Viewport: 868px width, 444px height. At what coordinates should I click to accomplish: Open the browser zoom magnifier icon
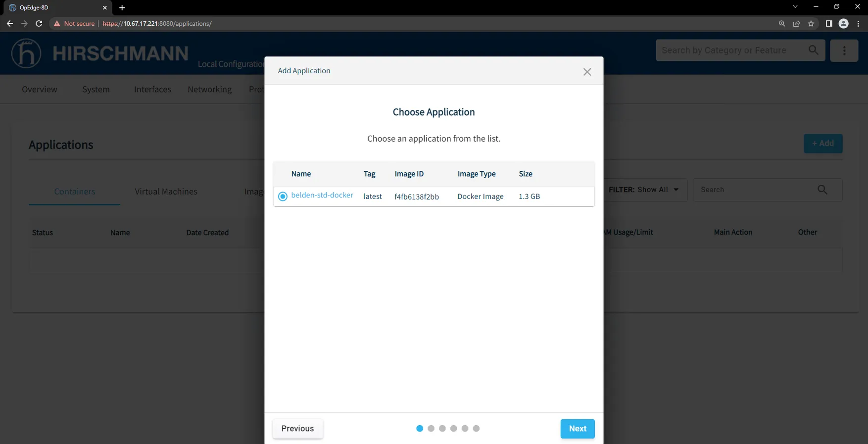click(x=782, y=24)
